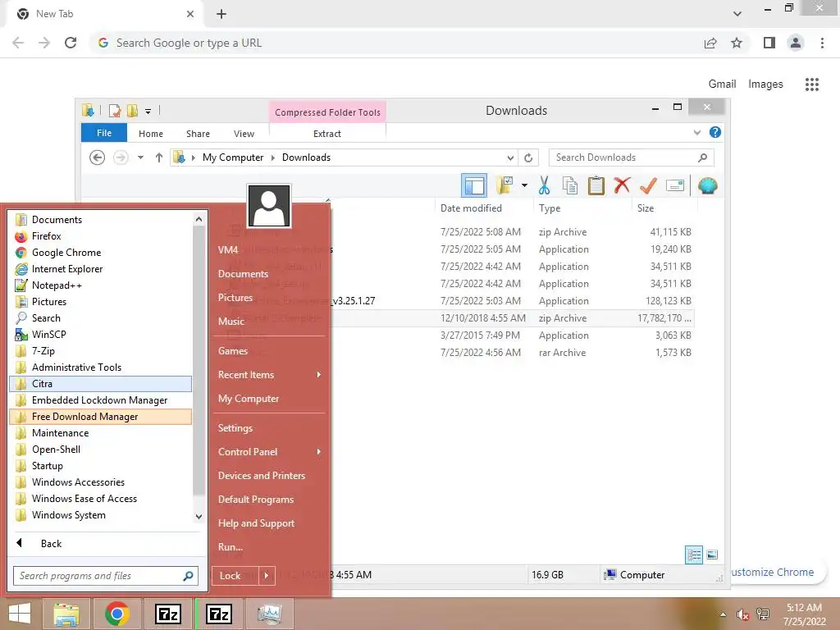Viewport: 840px width, 630px height.
Task: Click the Paste clipboard icon
Action: tap(596, 185)
